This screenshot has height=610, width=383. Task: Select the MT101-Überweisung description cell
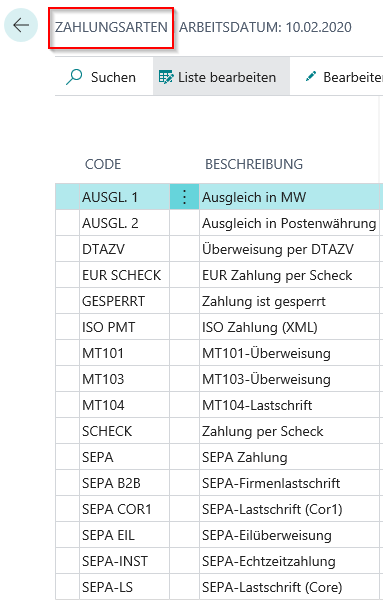pyautogui.click(x=289, y=353)
